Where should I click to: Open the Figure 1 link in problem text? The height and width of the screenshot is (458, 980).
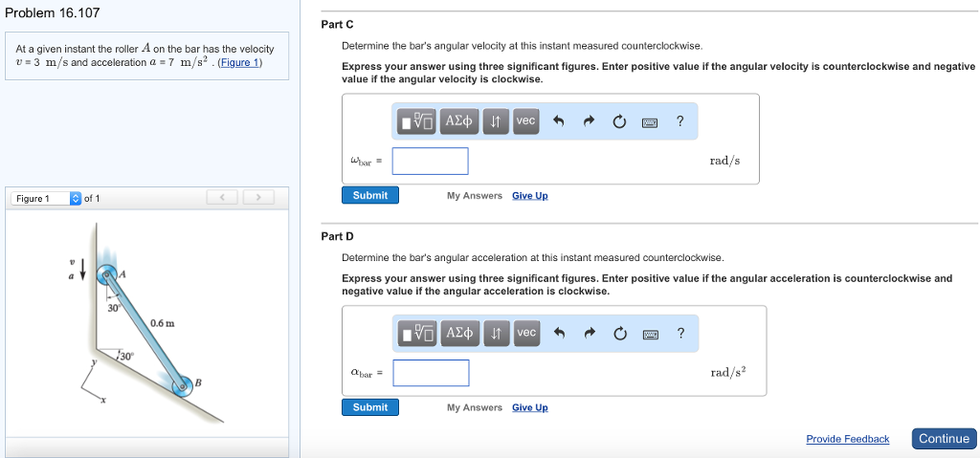click(x=239, y=63)
